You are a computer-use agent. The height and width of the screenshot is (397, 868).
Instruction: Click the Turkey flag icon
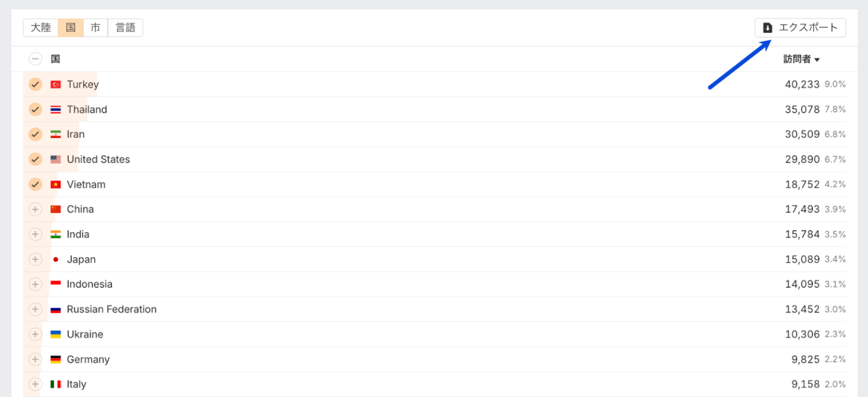pos(55,85)
